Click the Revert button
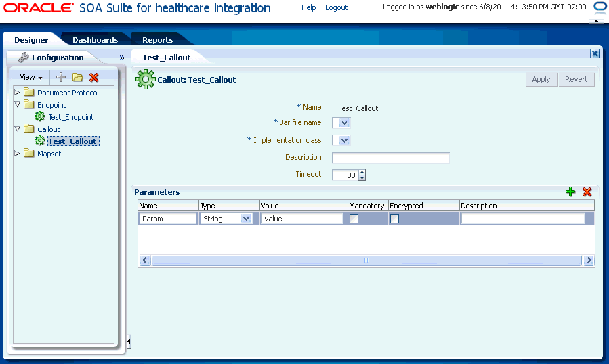 click(x=576, y=79)
